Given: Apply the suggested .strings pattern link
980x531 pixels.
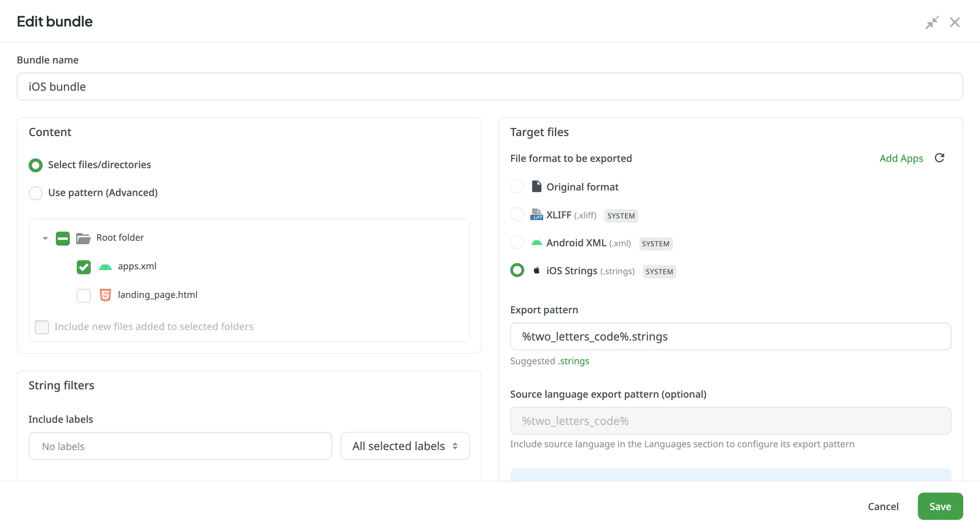Looking at the screenshot, I should coord(573,361).
